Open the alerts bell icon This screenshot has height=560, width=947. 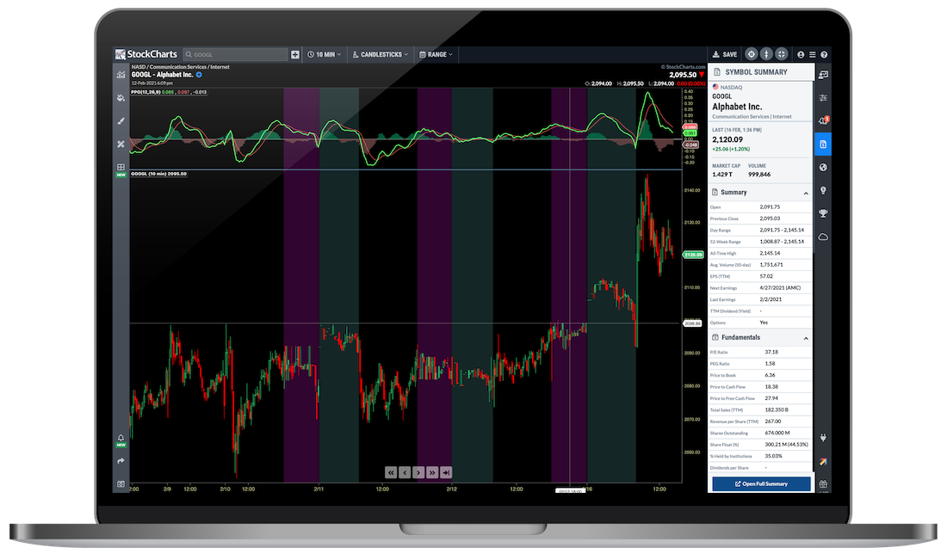(x=121, y=438)
